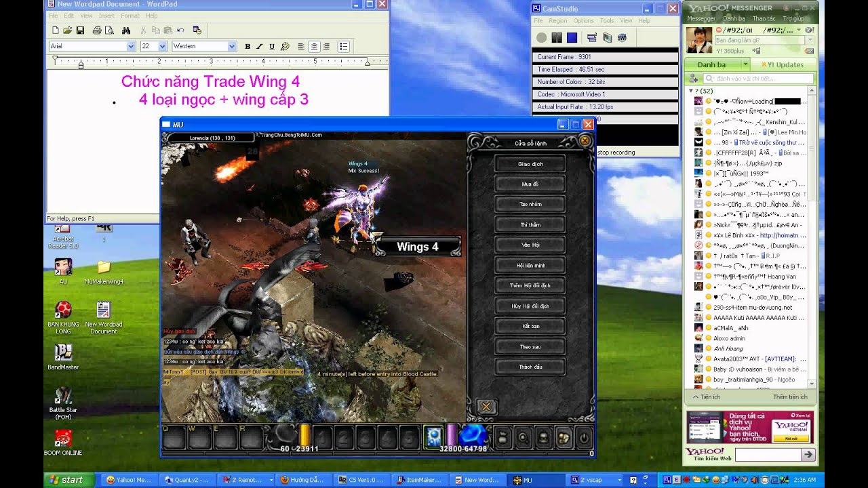Toggle Bold formatting in WordPad
Viewport: 868px width, 488px height.
(x=248, y=46)
